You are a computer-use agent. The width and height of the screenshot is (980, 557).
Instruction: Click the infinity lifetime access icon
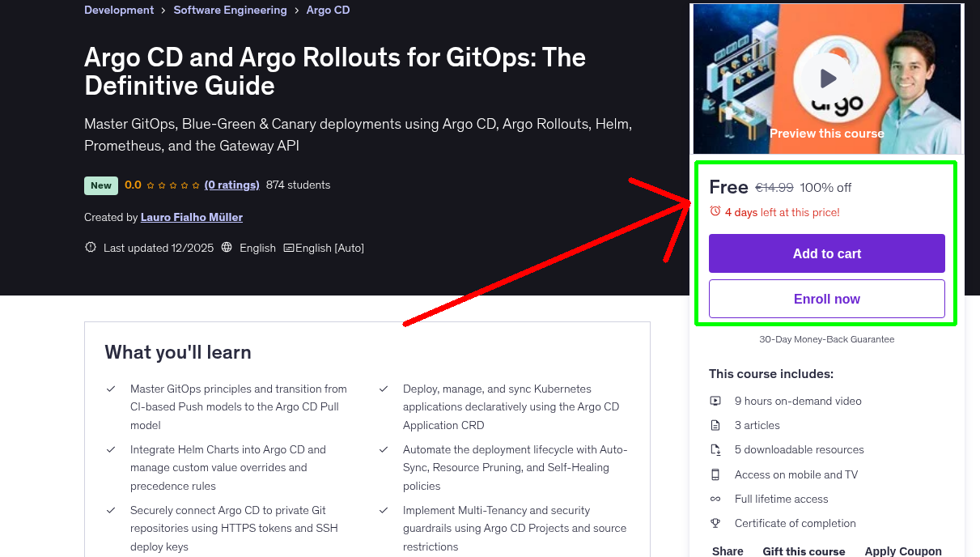click(715, 499)
